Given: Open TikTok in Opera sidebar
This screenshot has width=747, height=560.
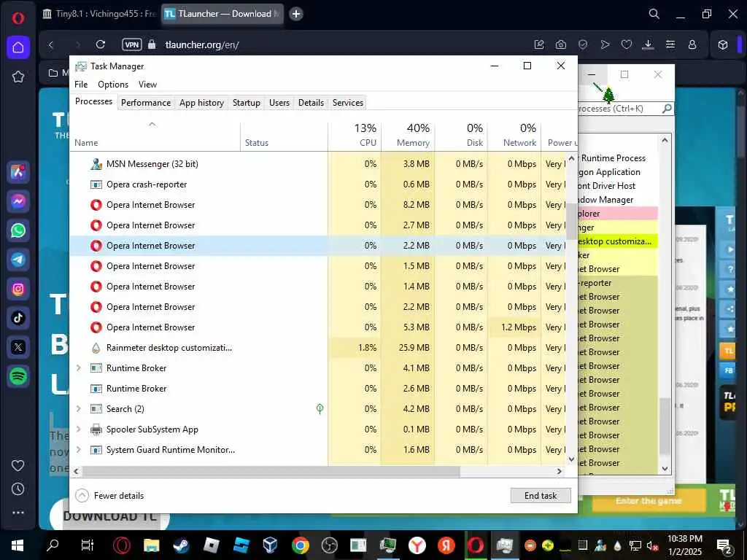Looking at the screenshot, I should (18, 318).
